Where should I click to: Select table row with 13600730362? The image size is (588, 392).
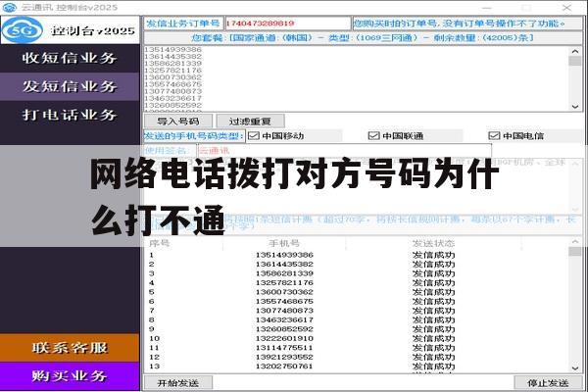(357, 292)
